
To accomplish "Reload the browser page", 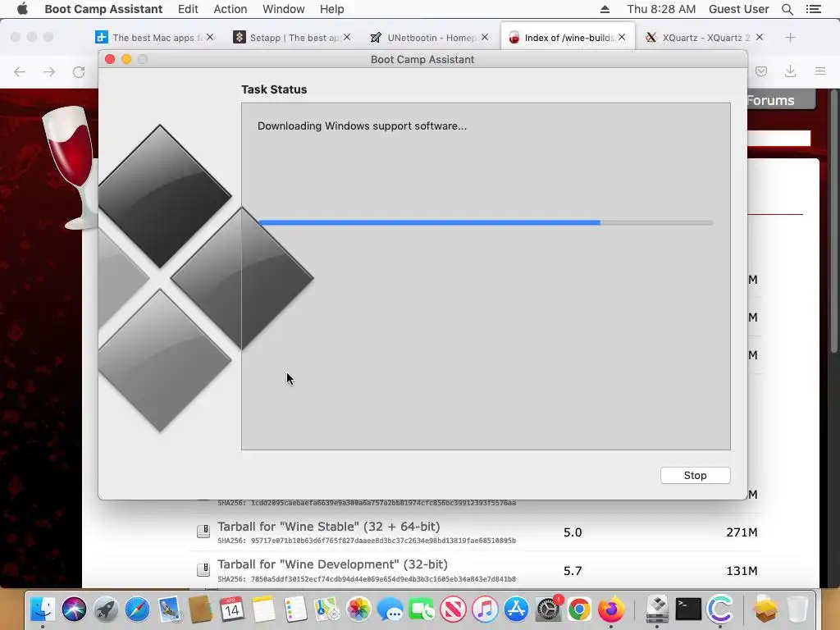I will point(80,72).
